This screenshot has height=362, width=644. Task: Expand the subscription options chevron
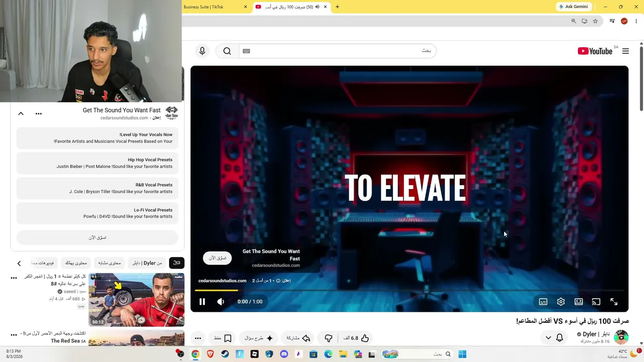click(548, 338)
